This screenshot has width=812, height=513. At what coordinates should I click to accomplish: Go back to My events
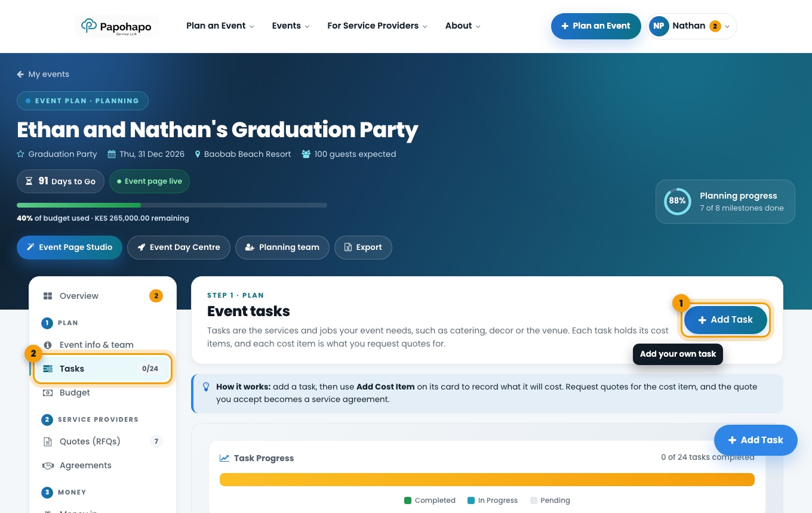click(x=43, y=75)
